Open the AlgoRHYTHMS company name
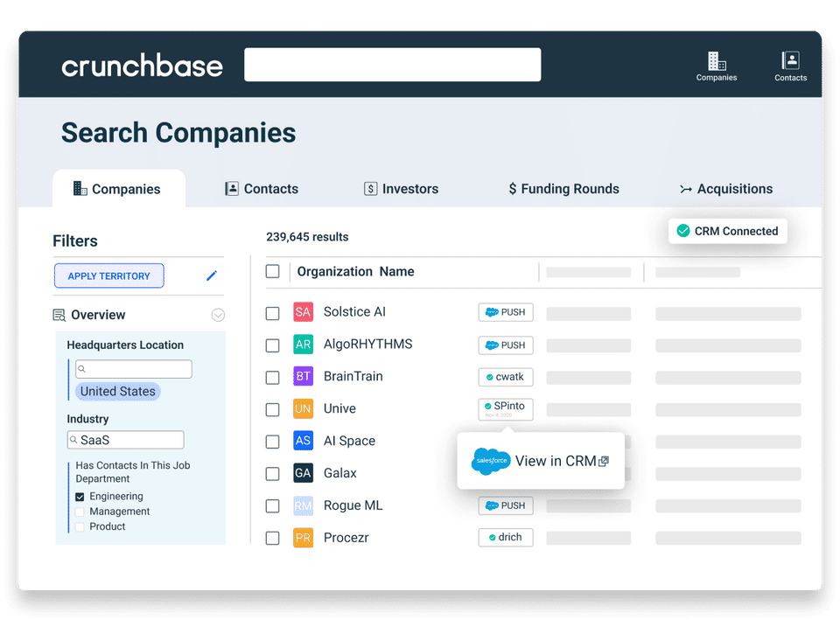The height and width of the screenshot is (620, 840). (368, 344)
